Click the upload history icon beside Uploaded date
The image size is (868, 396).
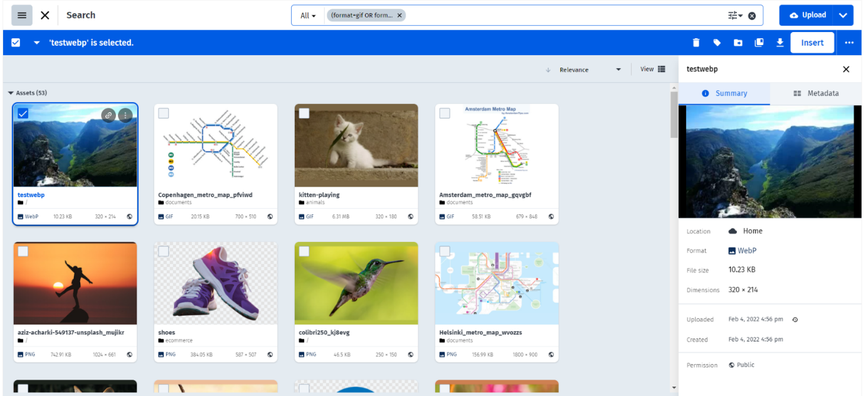tap(795, 320)
